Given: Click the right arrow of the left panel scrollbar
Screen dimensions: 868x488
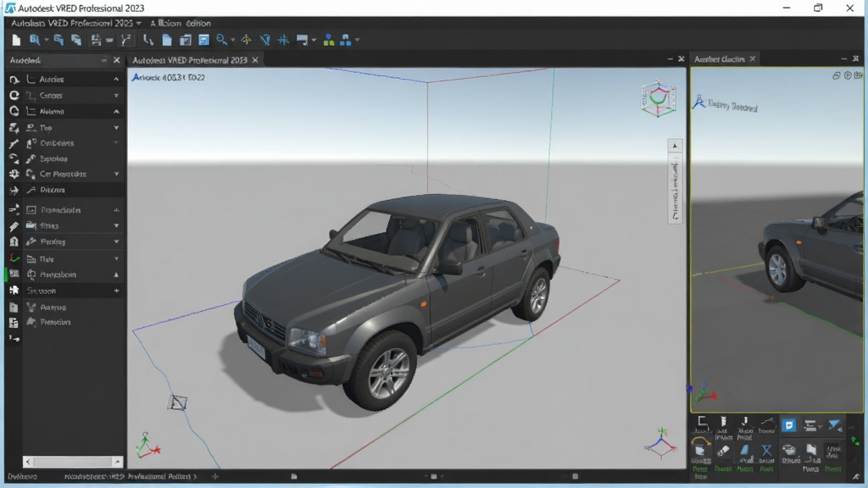Looking at the screenshot, I should click(117, 461).
